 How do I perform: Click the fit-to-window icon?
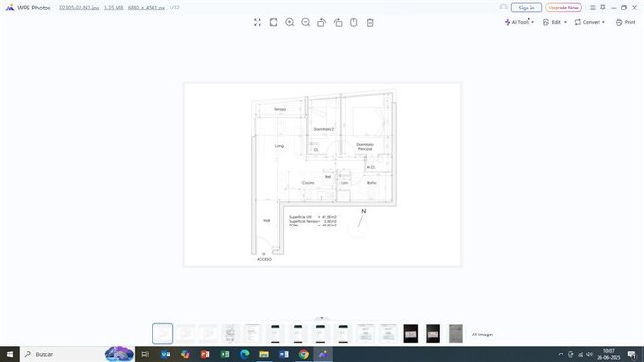pos(274,22)
